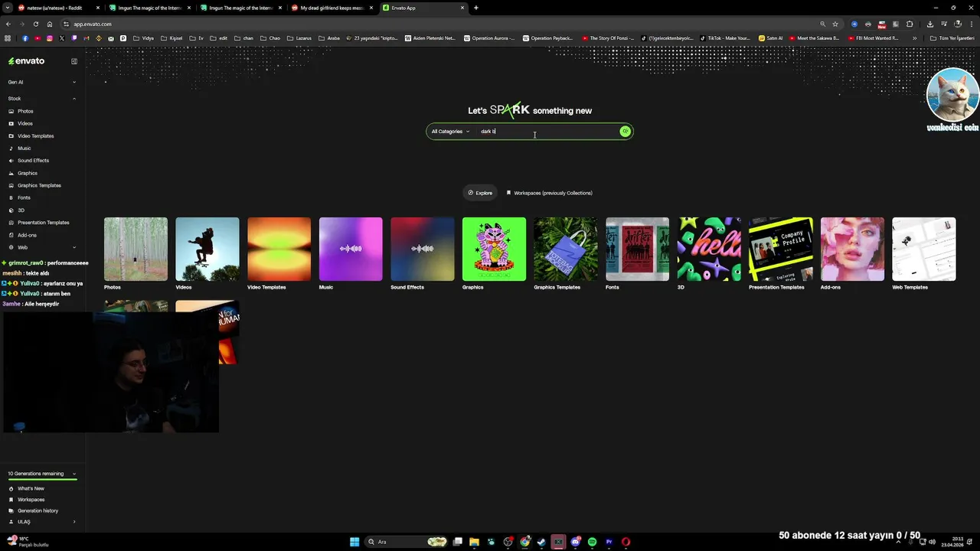This screenshot has width=980, height=551.
Task: Go to Music in the sidebar
Action: tap(20, 148)
